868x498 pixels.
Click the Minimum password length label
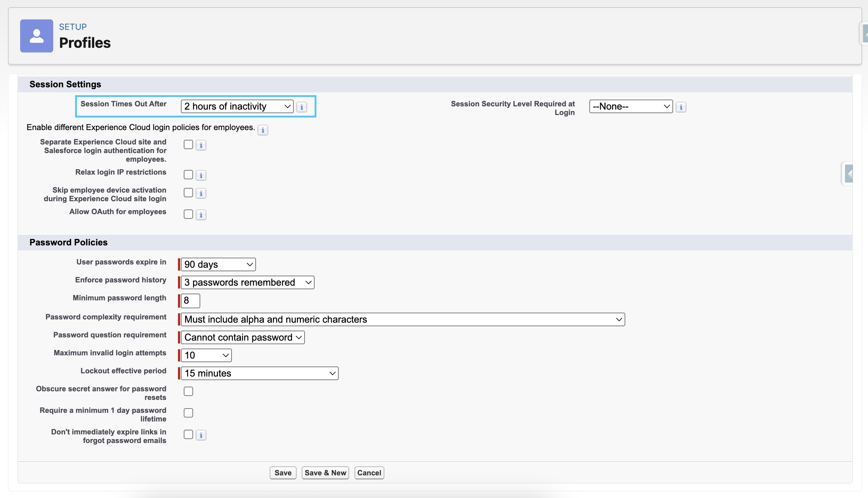coord(119,298)
